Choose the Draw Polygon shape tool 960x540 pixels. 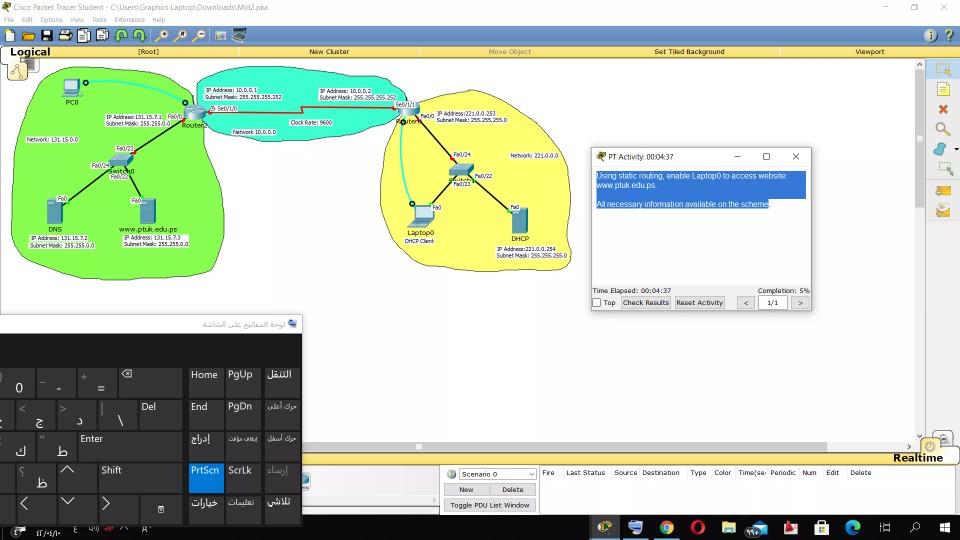click(x=940, y=149)
